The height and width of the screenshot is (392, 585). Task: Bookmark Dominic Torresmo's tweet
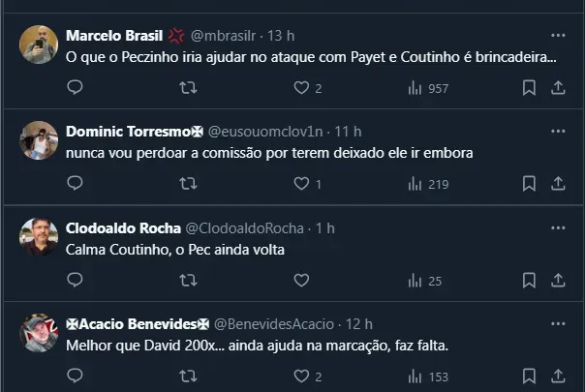click(x=529, y=184)
